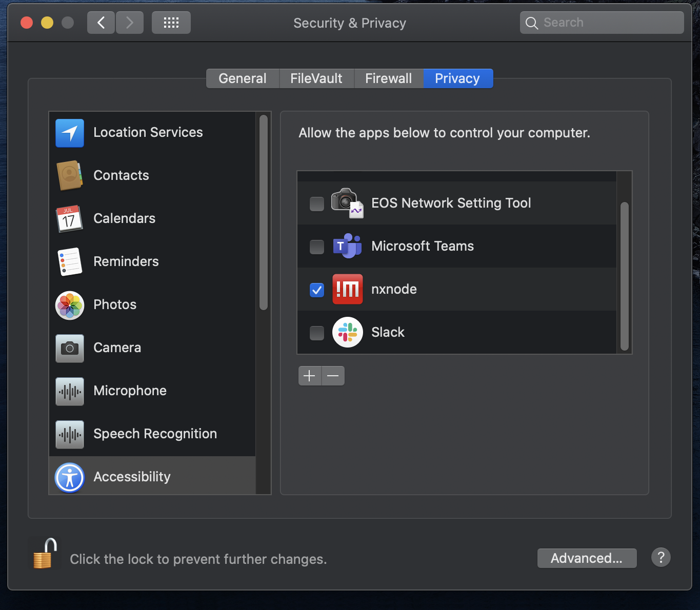The width and height of the screenshot is (700, 610).
Task: Click the open padlock icon
Action: [x=44, y=554]
